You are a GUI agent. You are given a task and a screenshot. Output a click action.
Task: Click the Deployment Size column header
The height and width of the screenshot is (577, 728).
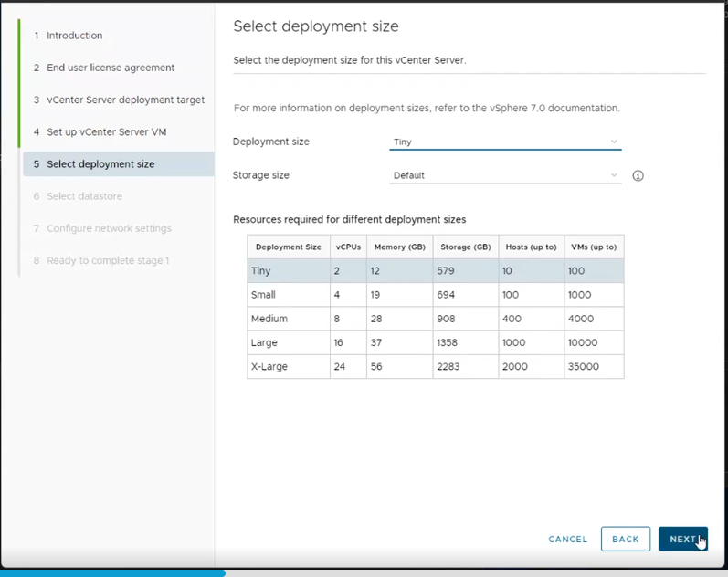click(x=289, y=247)
